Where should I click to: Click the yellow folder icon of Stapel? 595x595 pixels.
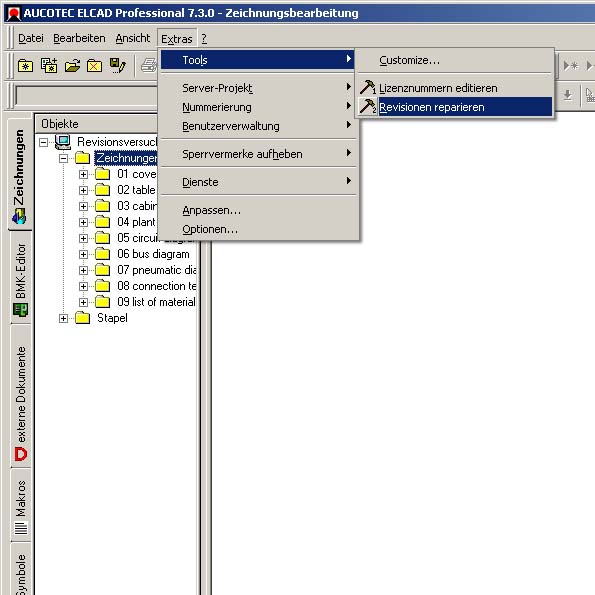(x=82, y=318)
